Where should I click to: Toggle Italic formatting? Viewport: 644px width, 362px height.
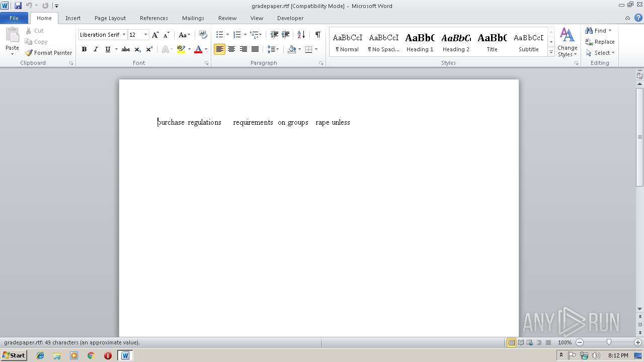pos(96,49)
